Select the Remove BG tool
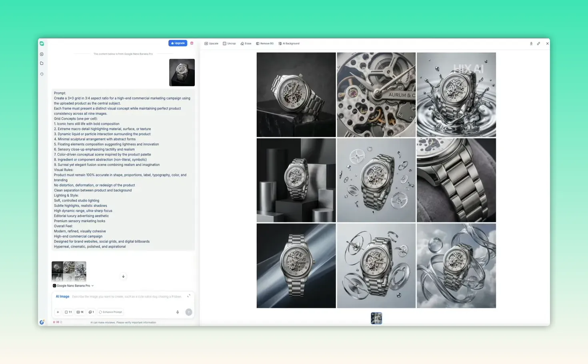Viewport: 588px width, 364px height. (x=265, y=44)
